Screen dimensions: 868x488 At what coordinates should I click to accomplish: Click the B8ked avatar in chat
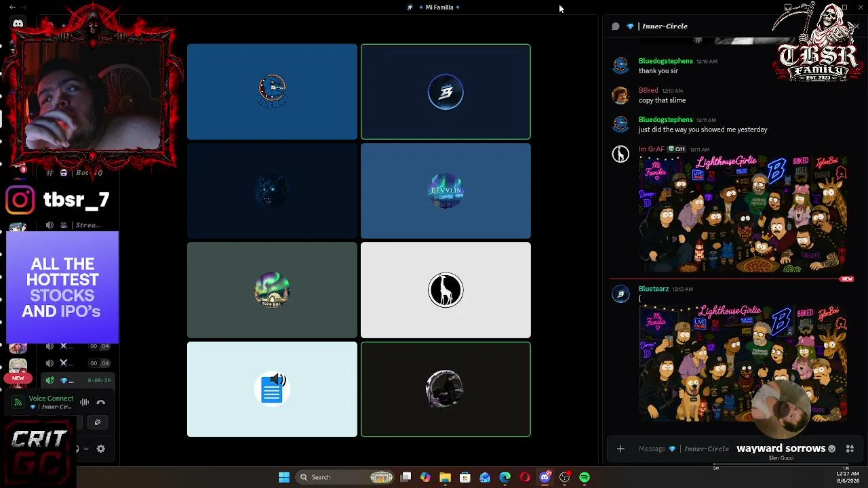(620, 95)
